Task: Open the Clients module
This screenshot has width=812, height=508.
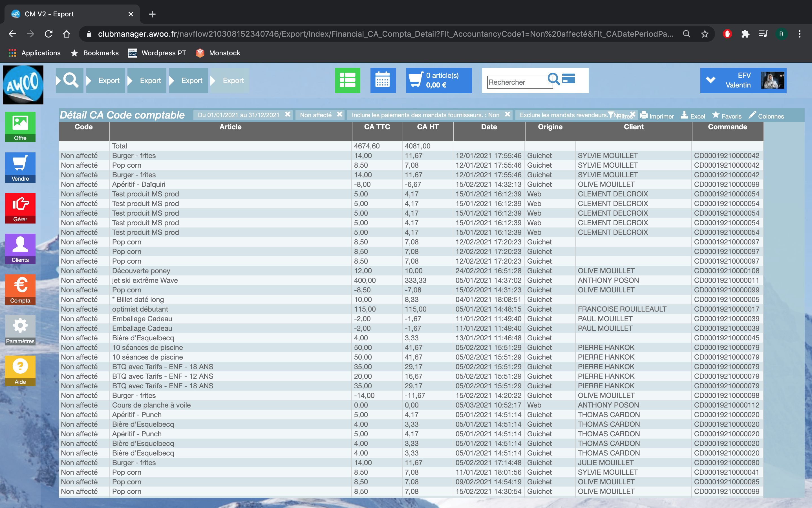Action: [x=20, y=249]
